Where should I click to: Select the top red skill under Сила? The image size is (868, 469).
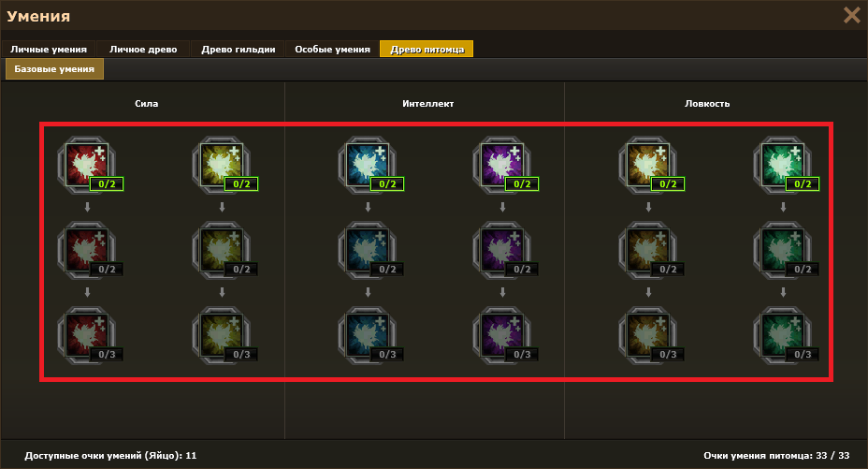[x=87, y=165]
